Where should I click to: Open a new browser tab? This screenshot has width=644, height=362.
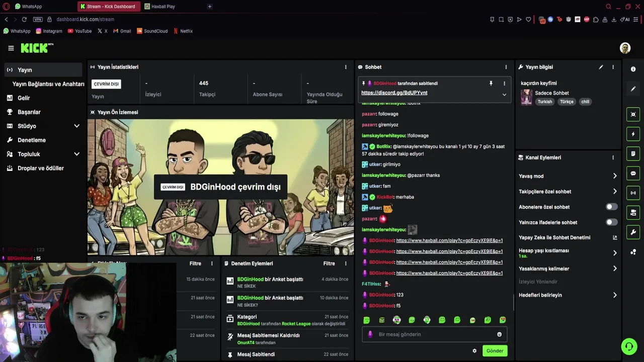click(x=209, y=7)
